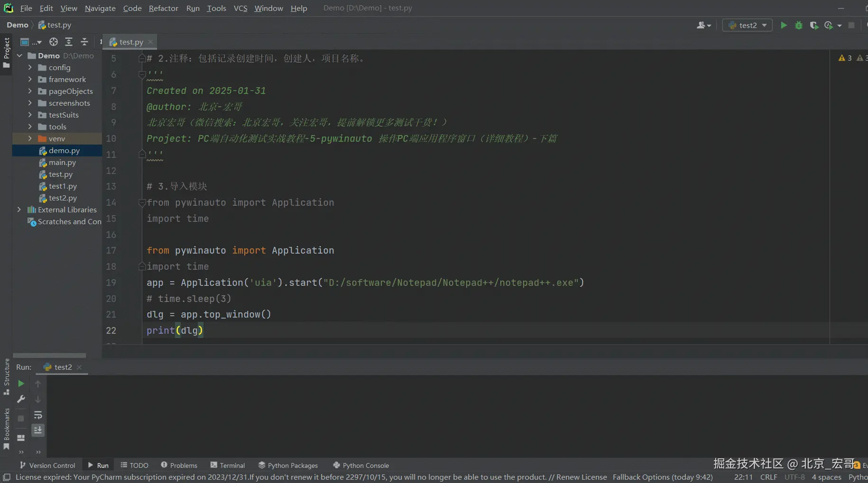Image resolution: width=868 pixels, height=483 pixels.
Task: Expand the testSuits folder
Action: point(30,115)
